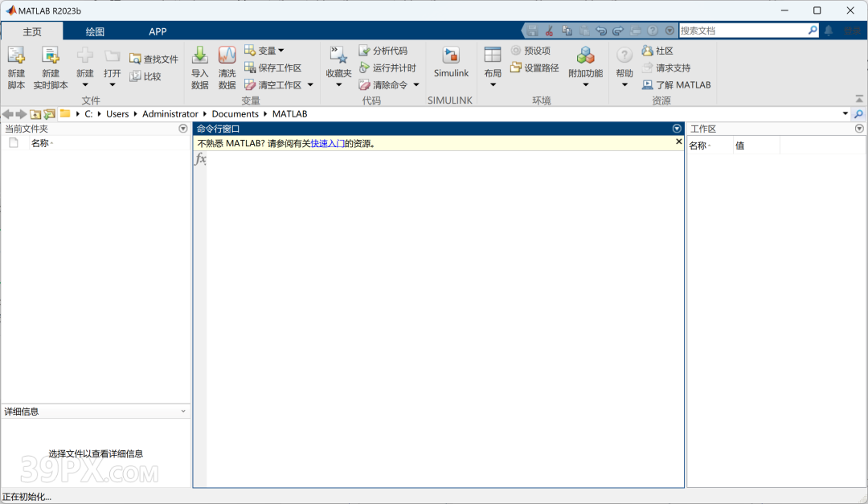868x504 pixels.
Task: Click the 新建实时脚本 (New Live Script) icon
Action: [51, 55]
